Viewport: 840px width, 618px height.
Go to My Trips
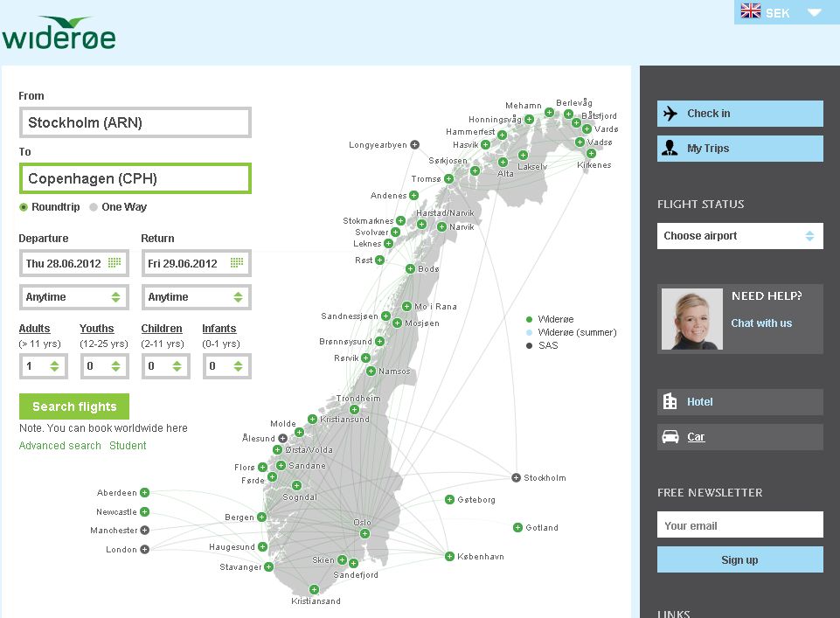click(739, 149)
